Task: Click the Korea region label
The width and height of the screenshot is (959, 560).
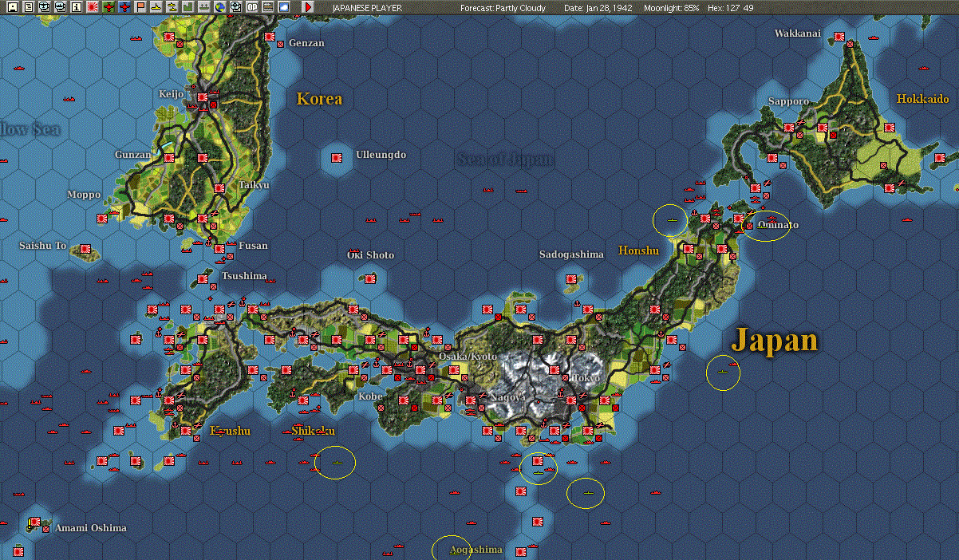Action: pos(319,99)
